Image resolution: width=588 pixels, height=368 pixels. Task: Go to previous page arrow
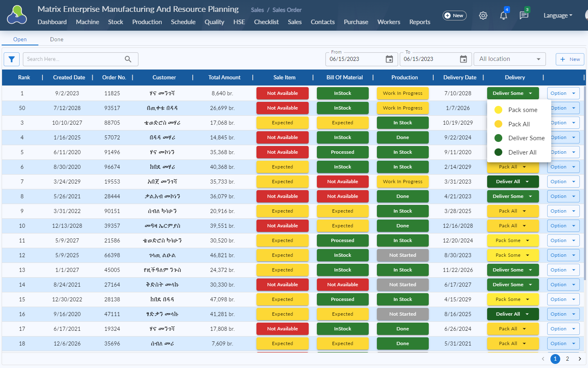point(543,359)
